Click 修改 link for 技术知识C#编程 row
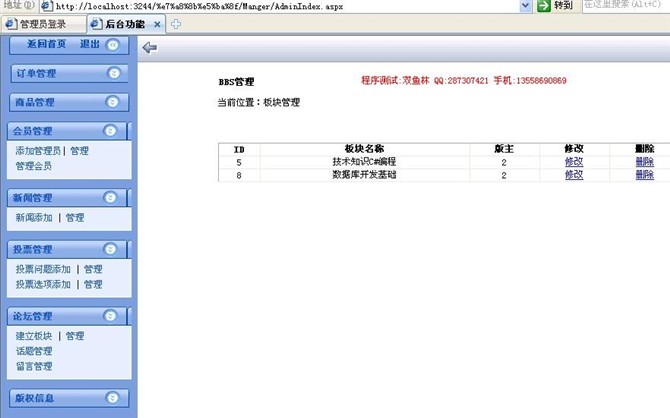Screen dimensions: 670x418 point(574,162)
